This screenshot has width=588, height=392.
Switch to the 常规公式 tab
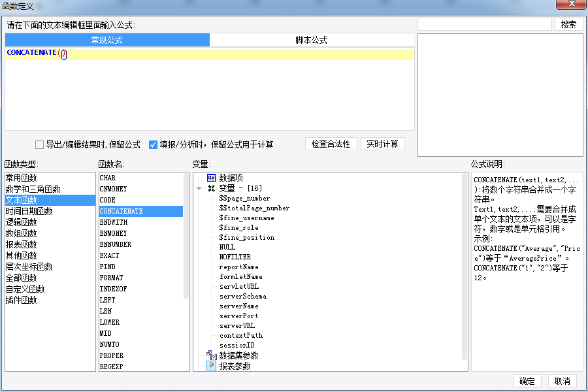107,40
